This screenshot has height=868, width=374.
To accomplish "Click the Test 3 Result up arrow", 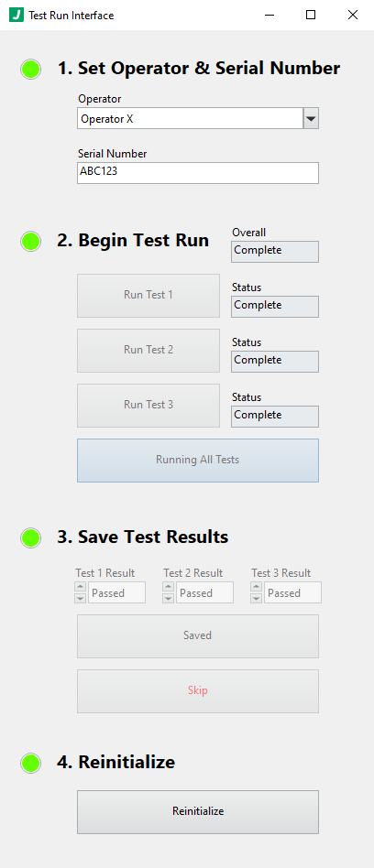I will coord(256,587).
